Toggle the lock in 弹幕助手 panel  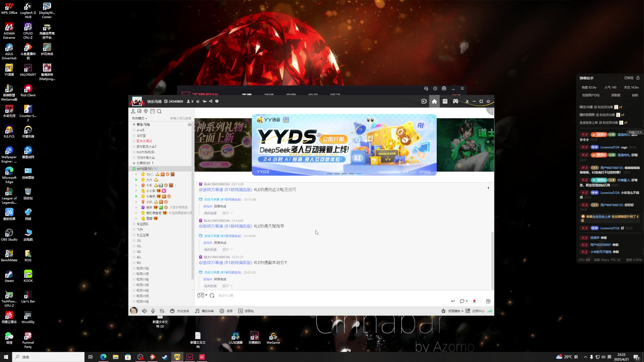click(638, 78)
